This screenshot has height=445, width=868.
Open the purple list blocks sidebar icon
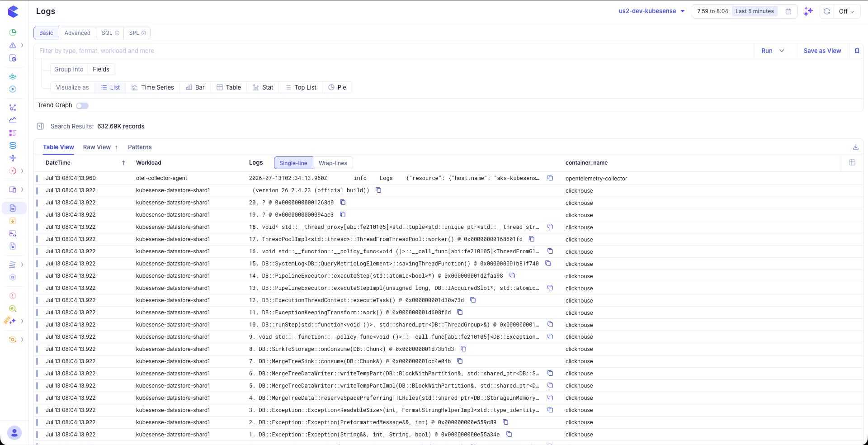[13, 133]
